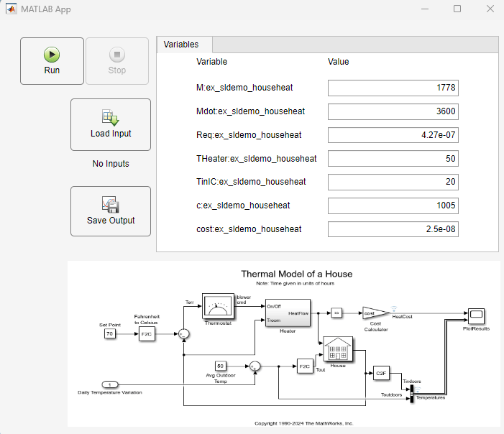Image resolution: width=504 pixels, height=434 pixels.
Task: Edit the M:ex_sldemo_househeat value field 1778
Action: [393, 88]
